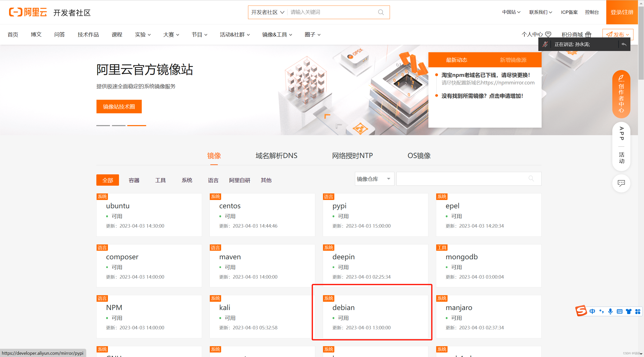This screenshot has width=644, height=357.
Task: Select first banner carousel indicator
Action: click(103, 125)
